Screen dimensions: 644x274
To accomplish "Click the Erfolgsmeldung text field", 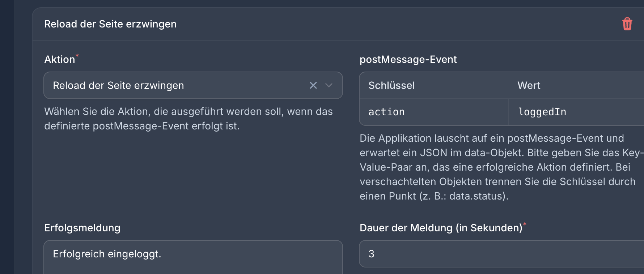I will tap(193, 254).
